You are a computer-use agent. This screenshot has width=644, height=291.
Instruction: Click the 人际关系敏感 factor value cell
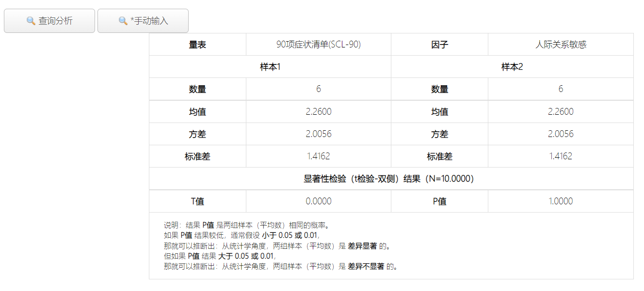561,45
